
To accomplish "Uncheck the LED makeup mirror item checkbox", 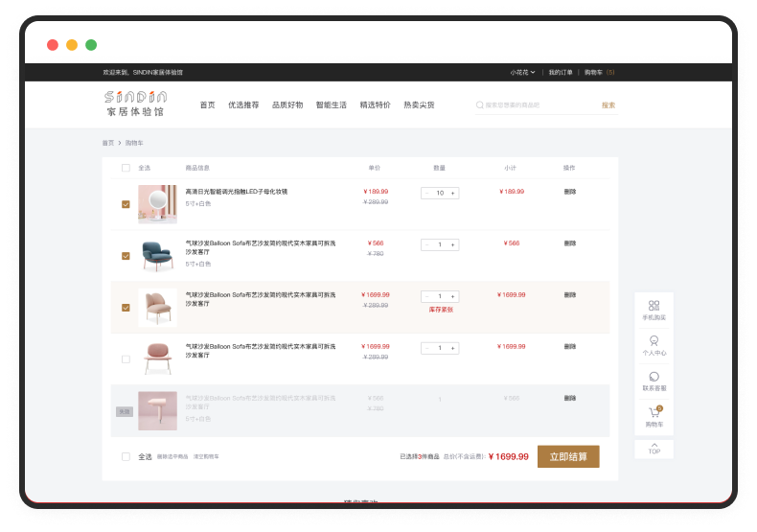I will pos(126,204).
